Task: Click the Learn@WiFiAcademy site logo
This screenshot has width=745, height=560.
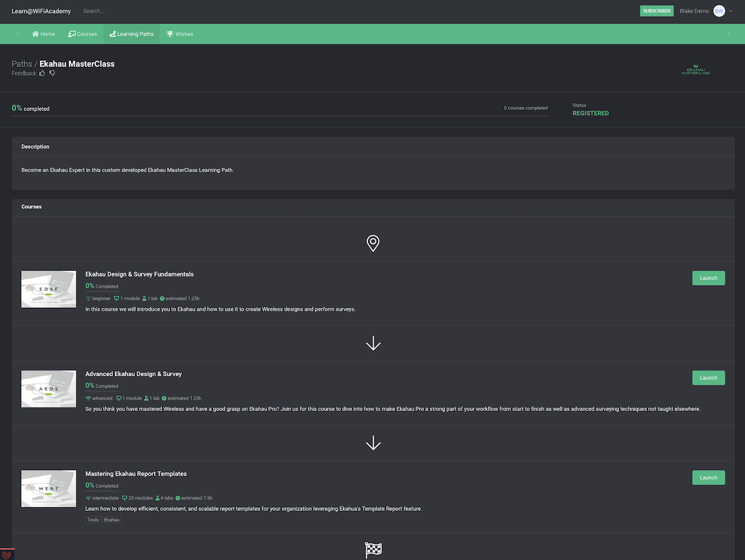Action: click(42, 11)
